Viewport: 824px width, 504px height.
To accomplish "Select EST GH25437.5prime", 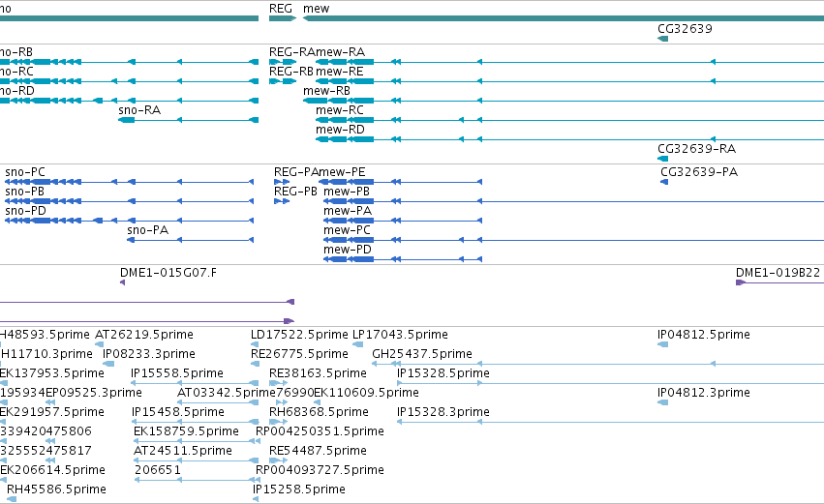I will (422, 354).
